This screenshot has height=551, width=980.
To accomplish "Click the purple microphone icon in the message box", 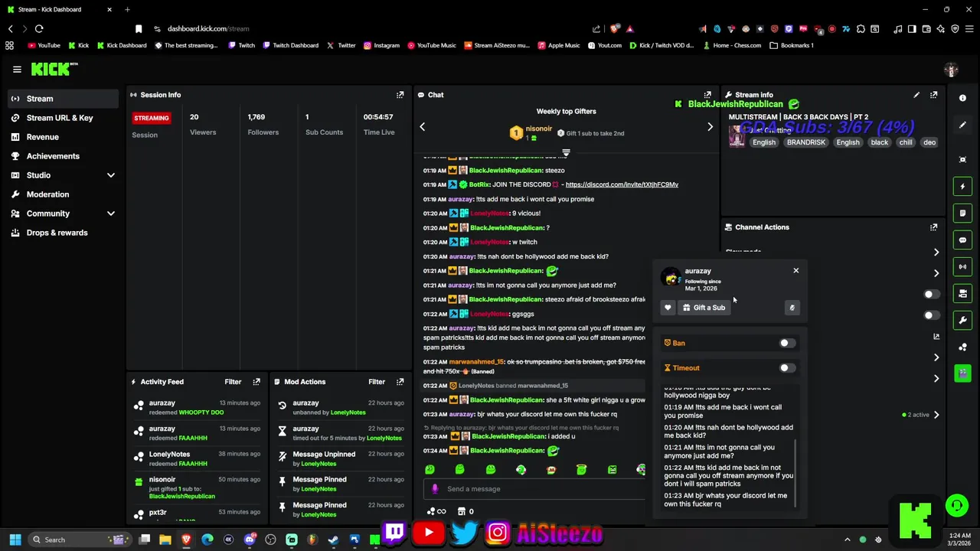I will 435,489.
